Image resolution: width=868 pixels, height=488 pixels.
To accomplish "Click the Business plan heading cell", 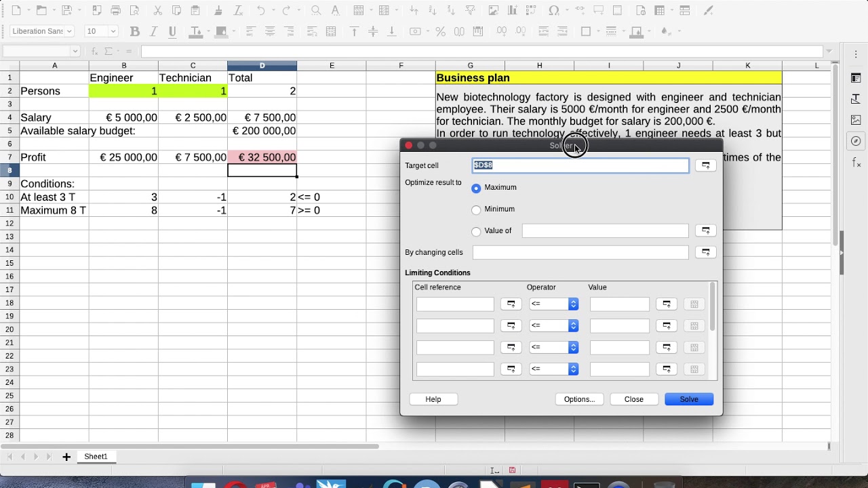I will tap(609, 78).
